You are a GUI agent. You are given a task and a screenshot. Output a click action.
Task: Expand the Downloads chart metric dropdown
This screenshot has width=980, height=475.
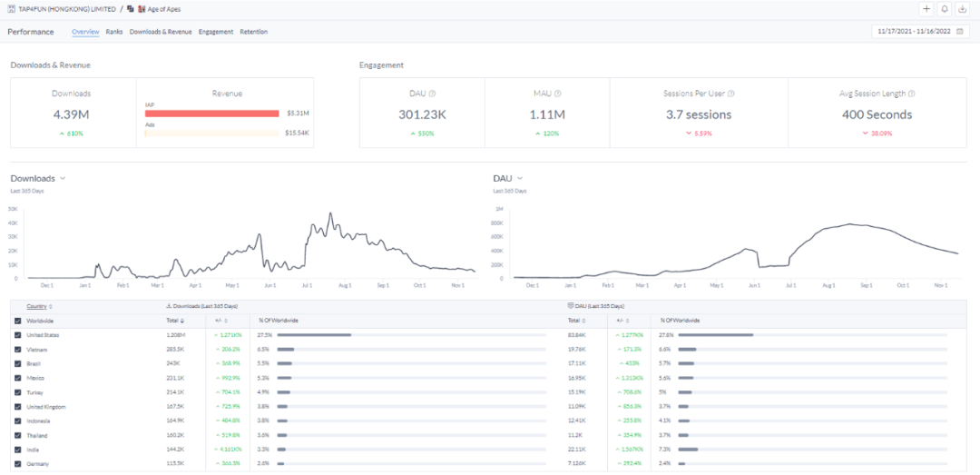(x=63, y=179)
